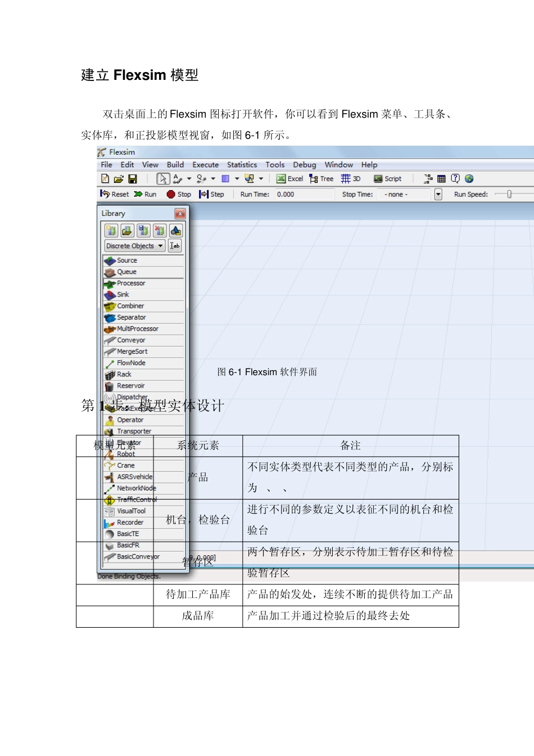Select the extended connect mode icon
Screen dimensions: 534x756
click(x=201, y=179)
